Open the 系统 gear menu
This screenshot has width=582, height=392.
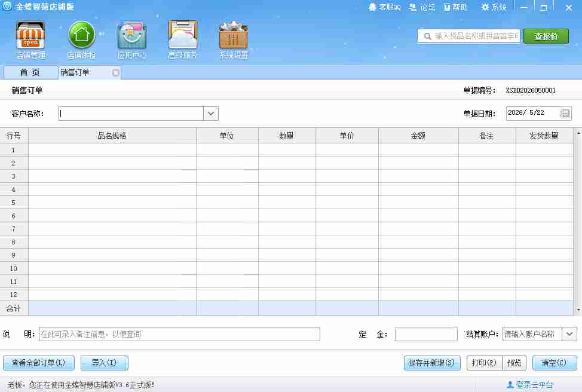(494, 7)
